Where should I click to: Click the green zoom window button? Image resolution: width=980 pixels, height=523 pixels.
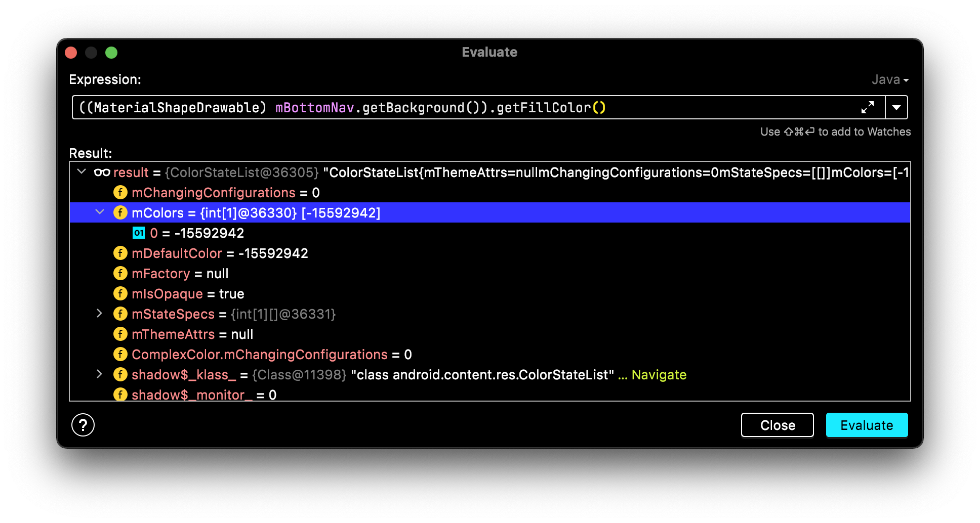(111, 53)
